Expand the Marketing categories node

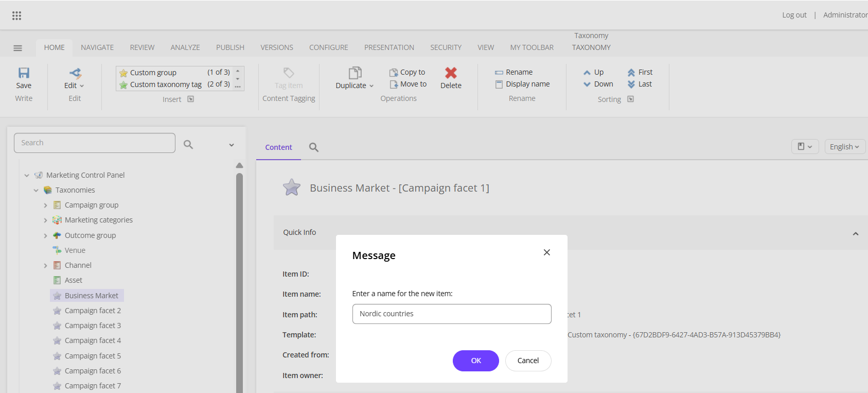(x=45, y=220)
